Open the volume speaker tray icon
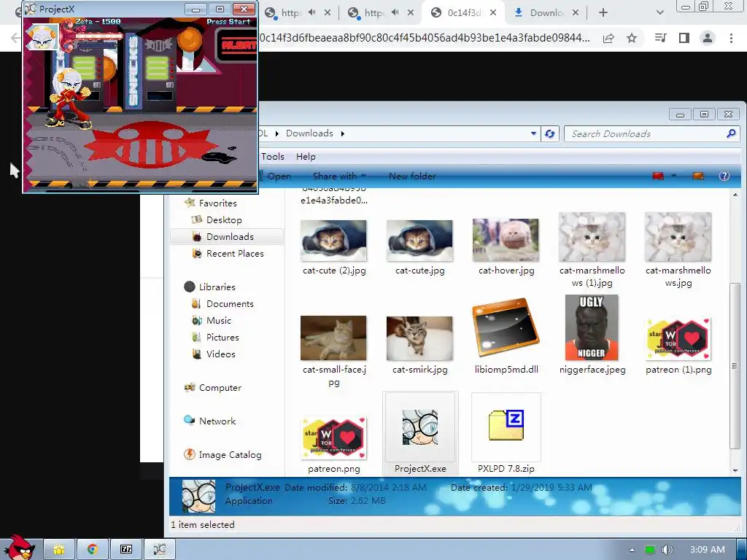 coord(667,550)
